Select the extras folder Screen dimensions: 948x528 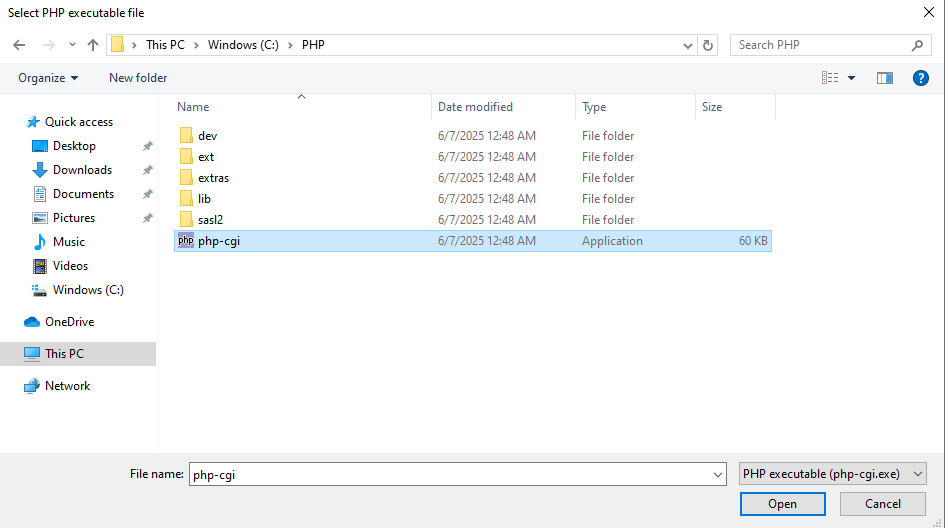(x=472, y=178)
